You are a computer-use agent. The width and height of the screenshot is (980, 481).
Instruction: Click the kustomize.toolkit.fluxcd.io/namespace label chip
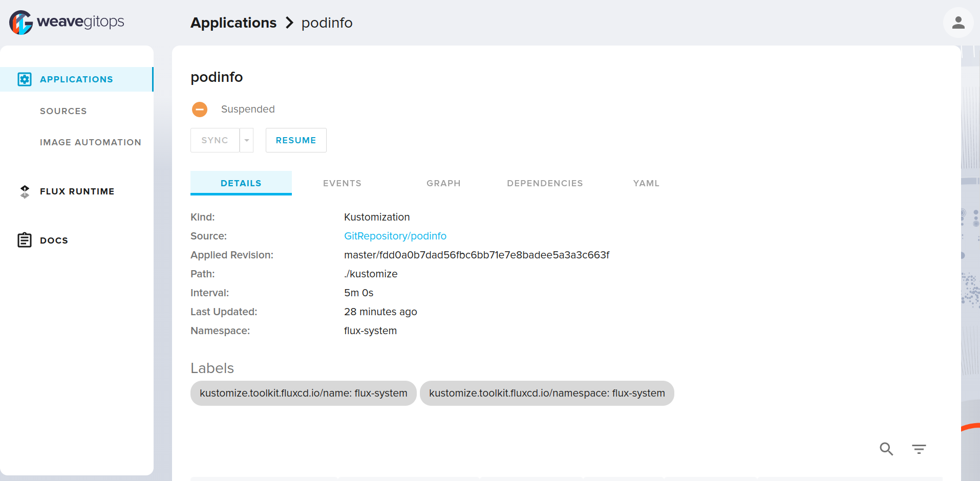547,393
